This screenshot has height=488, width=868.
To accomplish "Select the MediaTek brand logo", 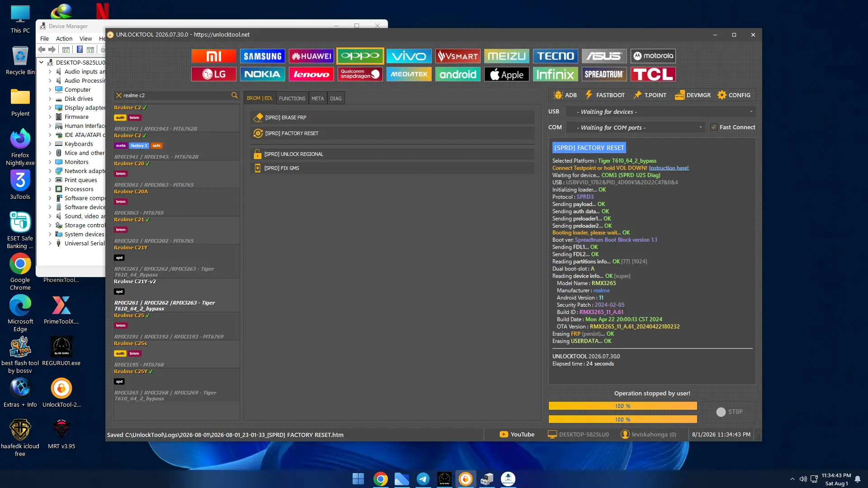I will coord(409,74).
